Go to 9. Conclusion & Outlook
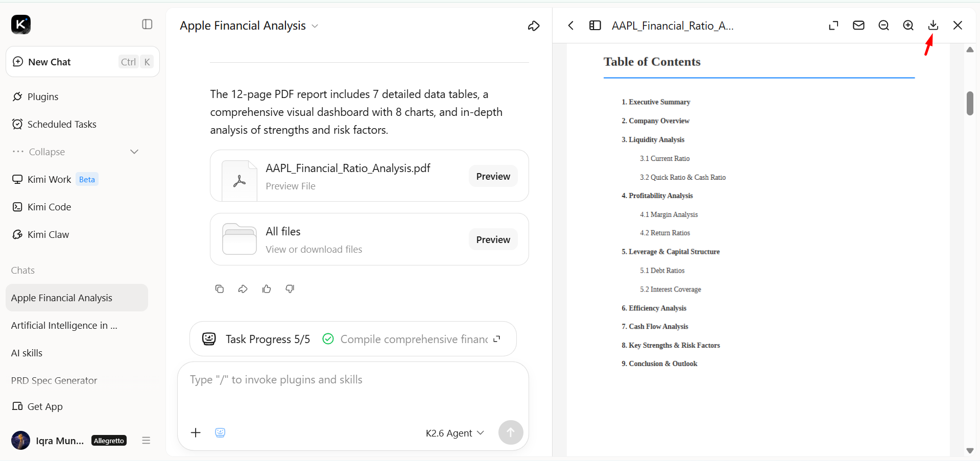This screenshot has width=980, height=461. tap(659, 364)
